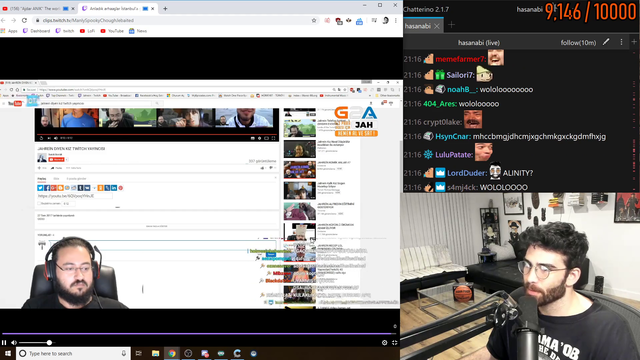Click the G2A advertisement banner in clip
The width and height of the screenshot is (640, 360).
[356, 121]
